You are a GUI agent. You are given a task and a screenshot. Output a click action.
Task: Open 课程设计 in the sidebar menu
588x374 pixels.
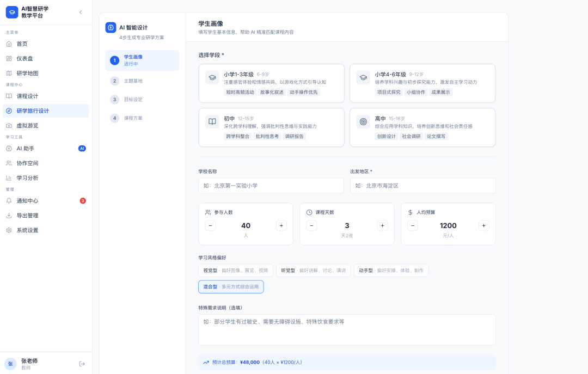27,96
